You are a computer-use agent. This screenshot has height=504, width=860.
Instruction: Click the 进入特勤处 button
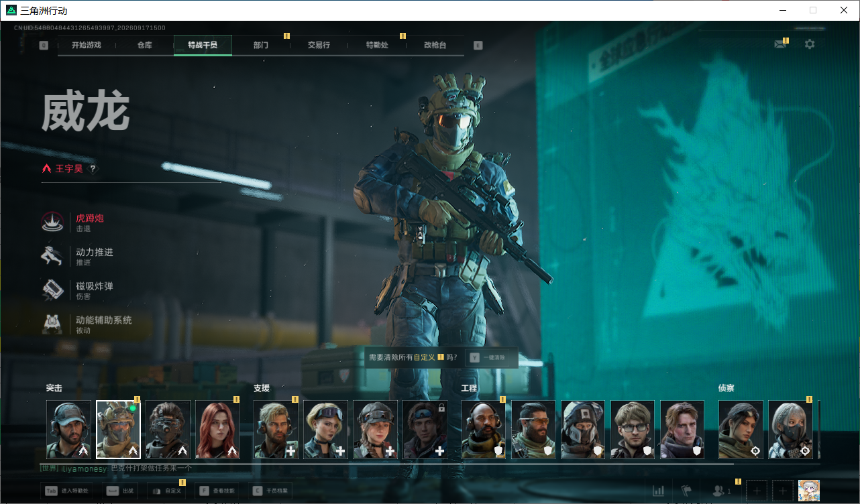68,491
